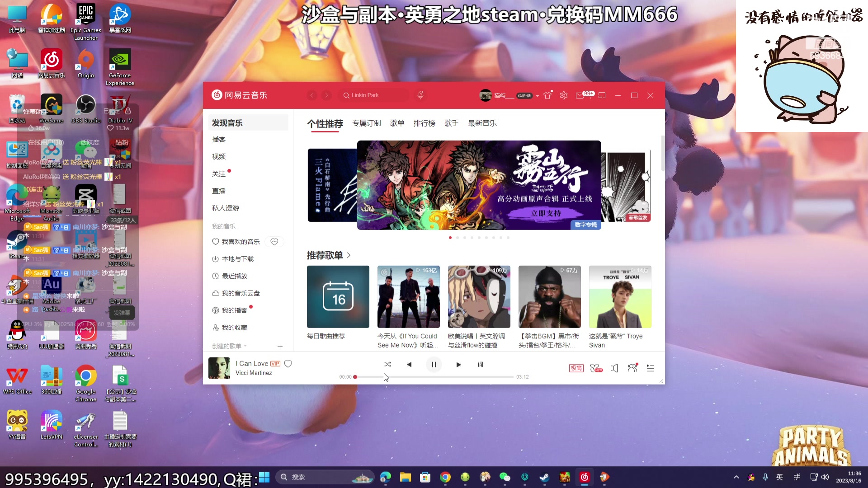The height and width of the screenshot is (488, 868).
Task: Open Steam from the Windows taskbar
Action: coord(544,477)
